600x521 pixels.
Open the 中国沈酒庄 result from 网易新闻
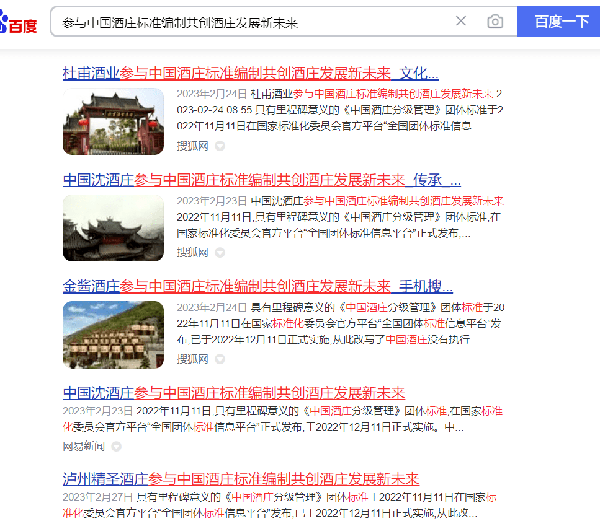tap(234, 392)
